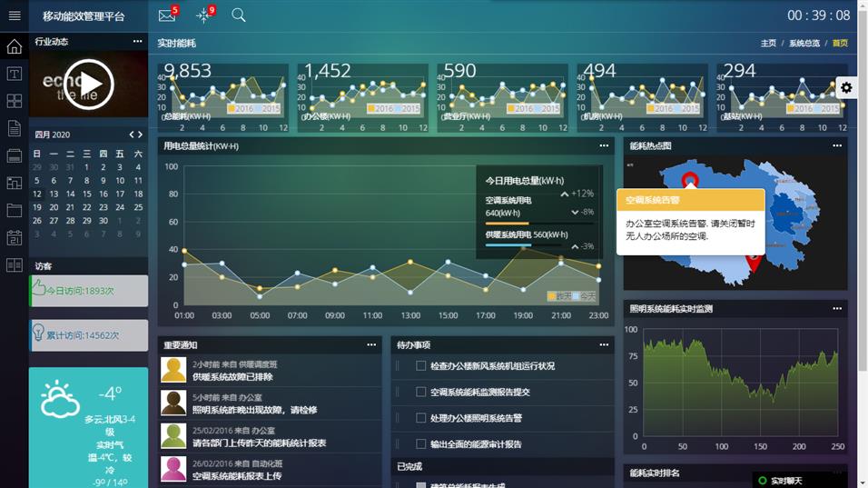Play the 行业动态 video
The width and height of the screenshot is (868, 488).
point(89,85)
